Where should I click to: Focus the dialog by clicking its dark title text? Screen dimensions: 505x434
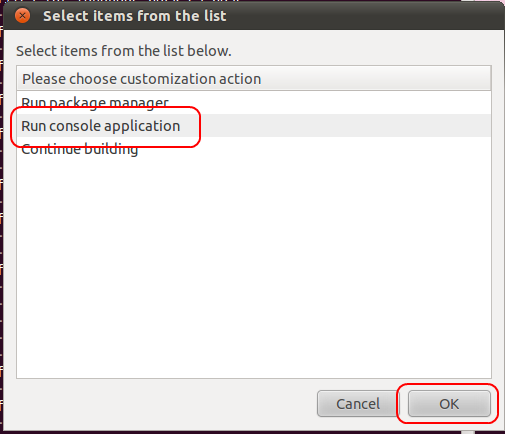click(x=135, y=16)
